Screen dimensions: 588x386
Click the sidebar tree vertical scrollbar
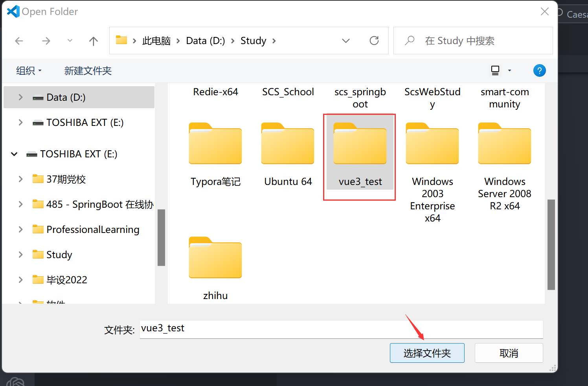tap(161, 237)
